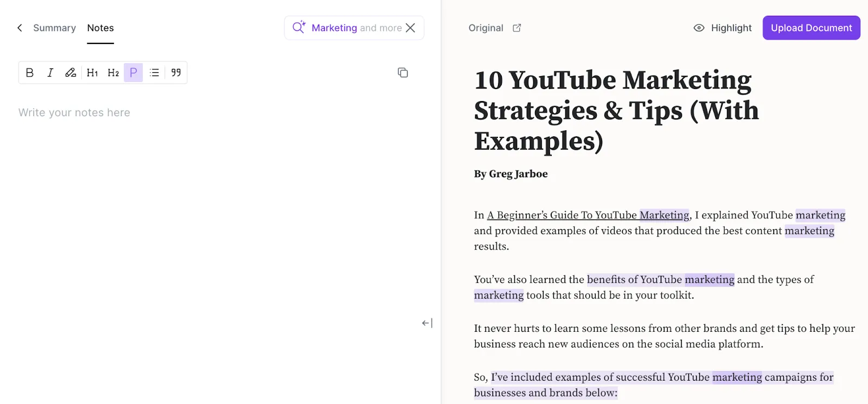The width and height of the screenshot is (868, 404).
Task: Insert a block quote
Action: 176,72
